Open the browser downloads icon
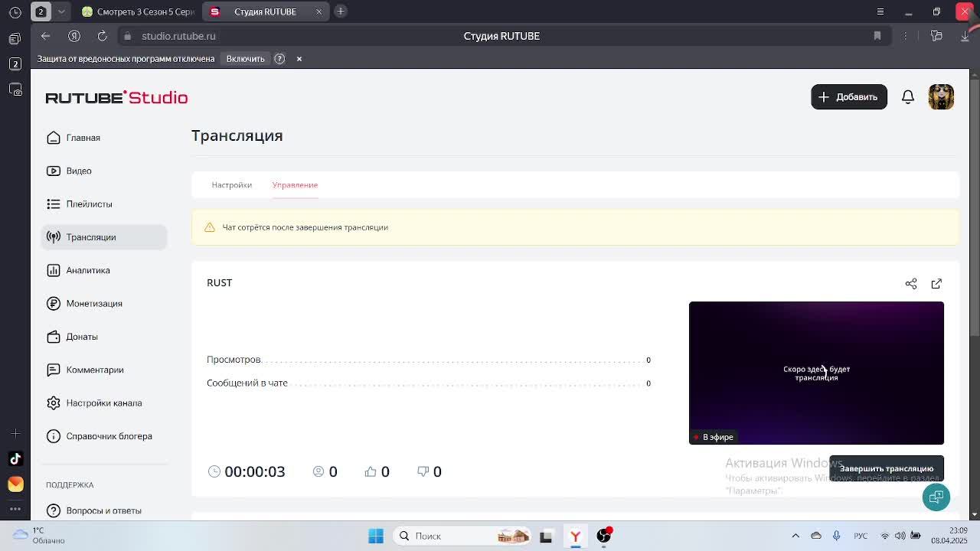The height and width of the screenshot is (551, 980). [x=965, y=36]
